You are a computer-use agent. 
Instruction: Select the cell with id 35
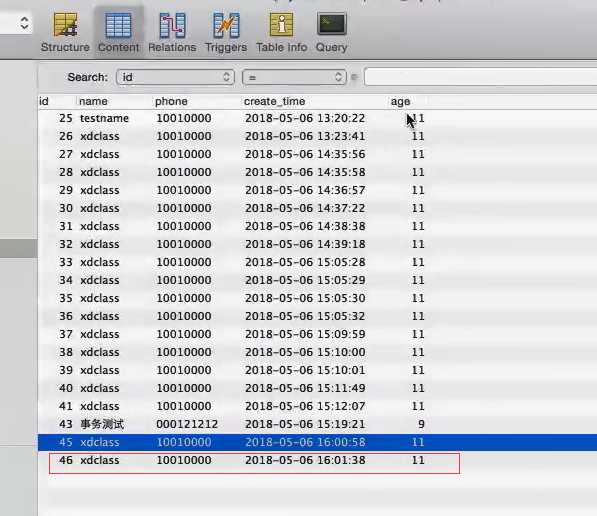pyautogui.click(x=65, y=298)
